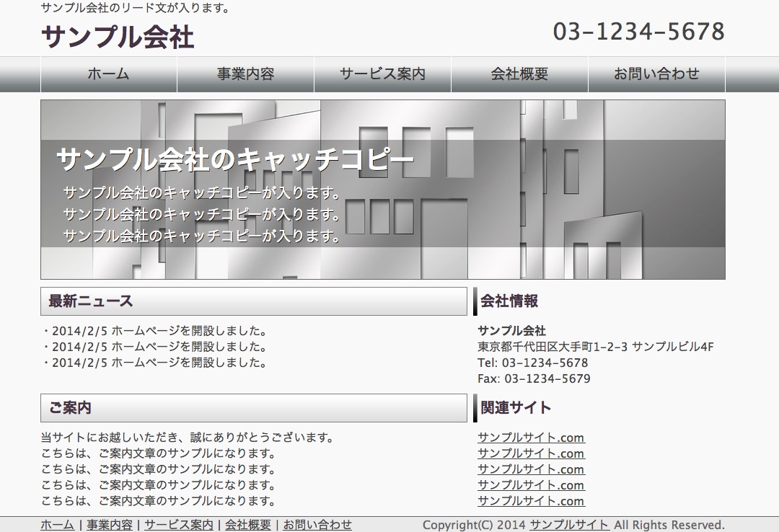Open the サービス案内 footer link
Viewport: 779px width, 532px height.
coord(179,525)
